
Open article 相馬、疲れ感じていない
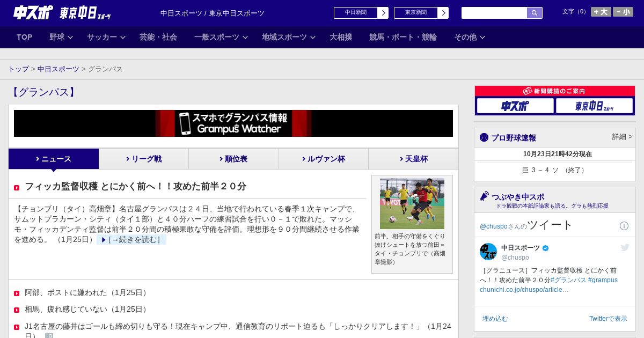click(x=87, y=310)
